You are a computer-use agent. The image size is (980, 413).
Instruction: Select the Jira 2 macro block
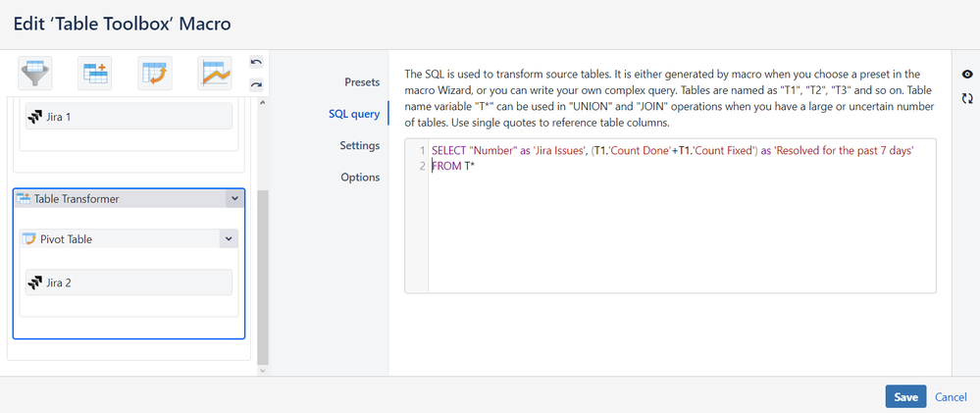click(128, 283)
